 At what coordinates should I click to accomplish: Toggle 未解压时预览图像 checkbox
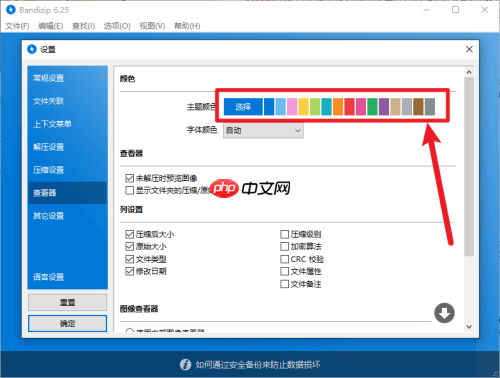coord(129,178)
